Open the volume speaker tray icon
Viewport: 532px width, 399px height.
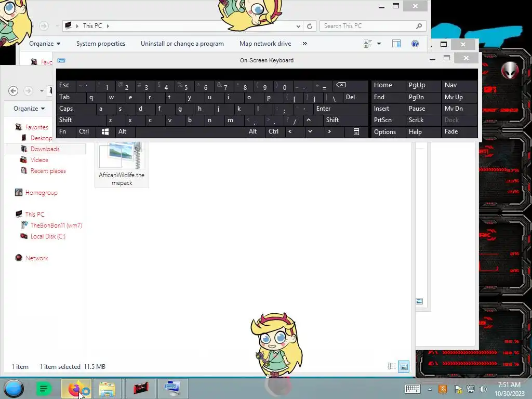(483, 389)
